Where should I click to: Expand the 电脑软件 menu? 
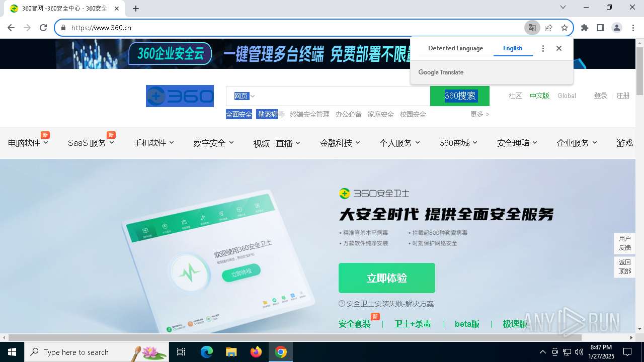(28, 143)
